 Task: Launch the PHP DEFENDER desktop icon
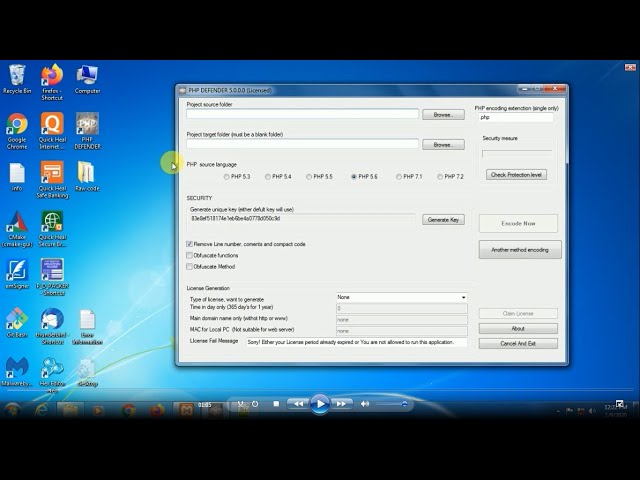pos(87,131)
